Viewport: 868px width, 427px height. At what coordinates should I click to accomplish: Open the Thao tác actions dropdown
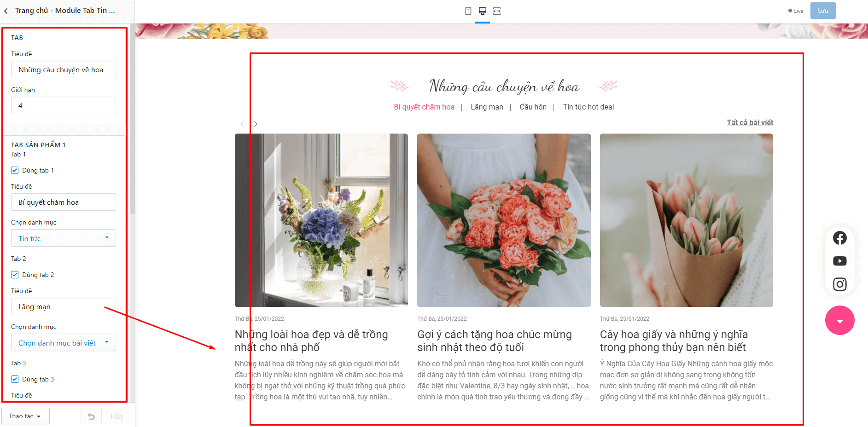tap(25, 416)
